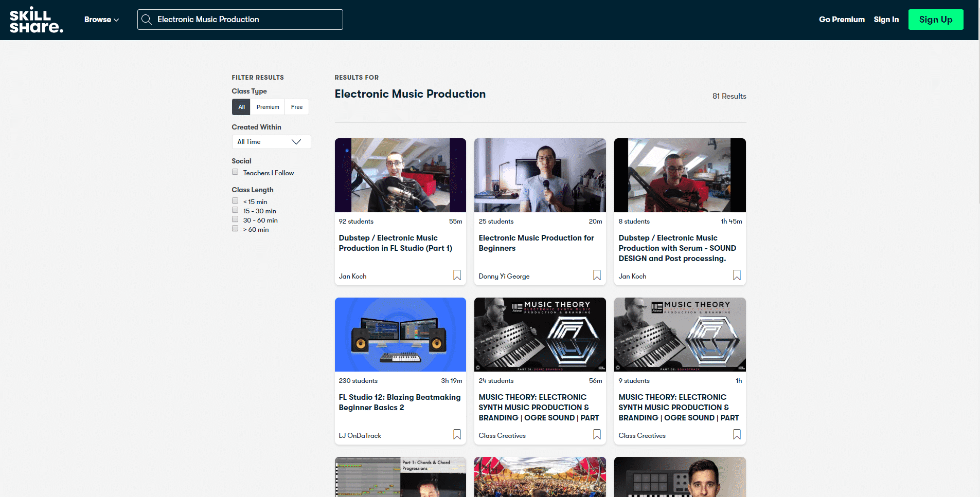Enable the < 15 min filter
The width and height of the screenshot is (980, 497).
click(235, 201)
